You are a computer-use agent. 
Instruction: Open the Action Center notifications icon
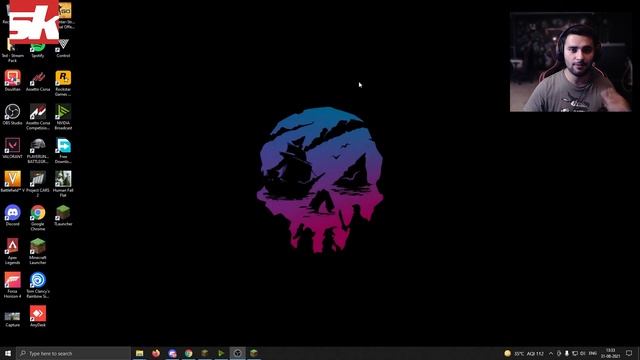(x=629, y=353)
